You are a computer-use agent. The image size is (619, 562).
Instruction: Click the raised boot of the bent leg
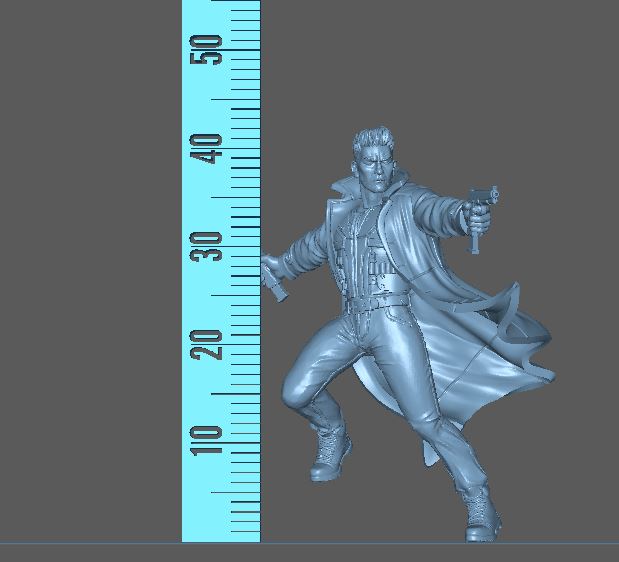[328, 456]
